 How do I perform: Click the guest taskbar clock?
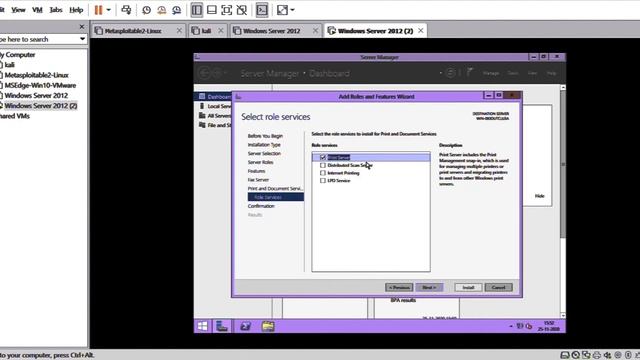[x=549, y=326]
